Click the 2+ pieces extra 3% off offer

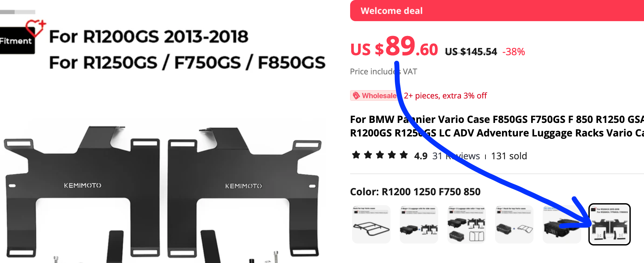coord(445,96)
